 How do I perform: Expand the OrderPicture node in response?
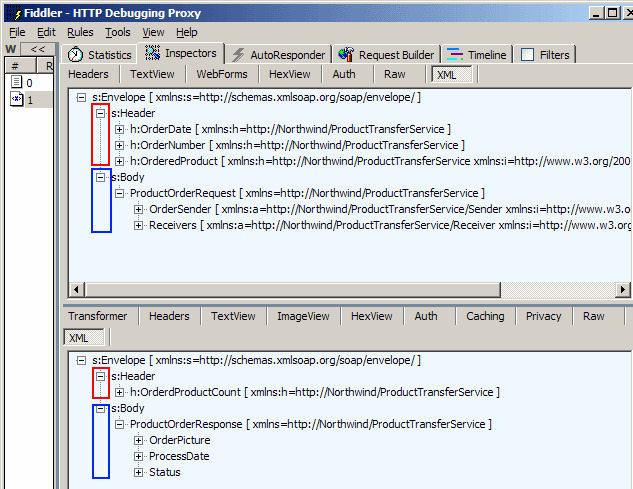click(x=139, y=440)
